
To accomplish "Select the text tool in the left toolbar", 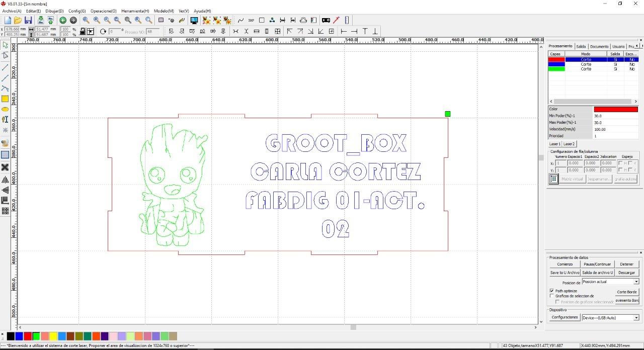I will (5, 119).
